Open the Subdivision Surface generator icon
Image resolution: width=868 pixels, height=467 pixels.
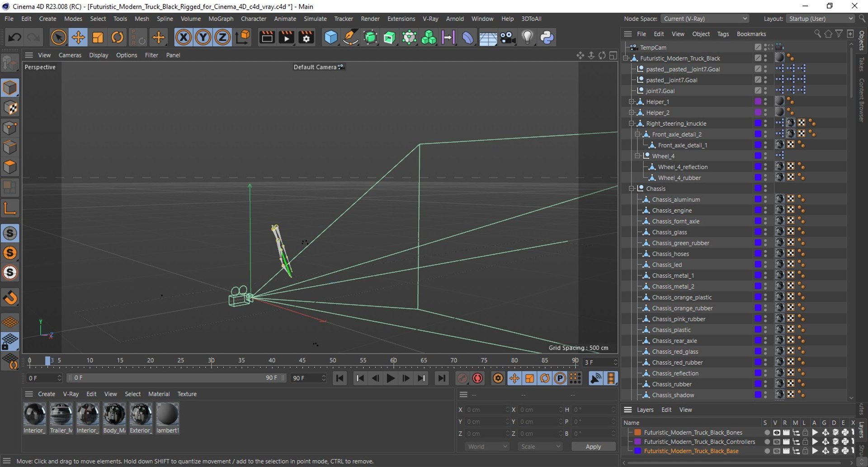point(370,37)
